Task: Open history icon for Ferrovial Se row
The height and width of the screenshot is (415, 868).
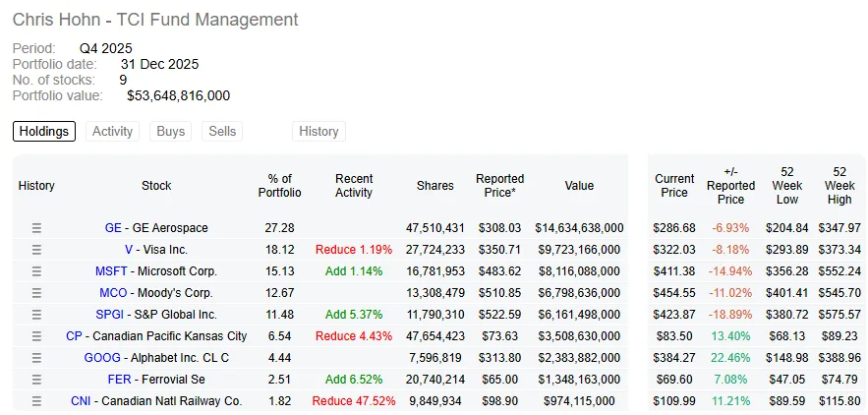Action: (x=36, y=379)
